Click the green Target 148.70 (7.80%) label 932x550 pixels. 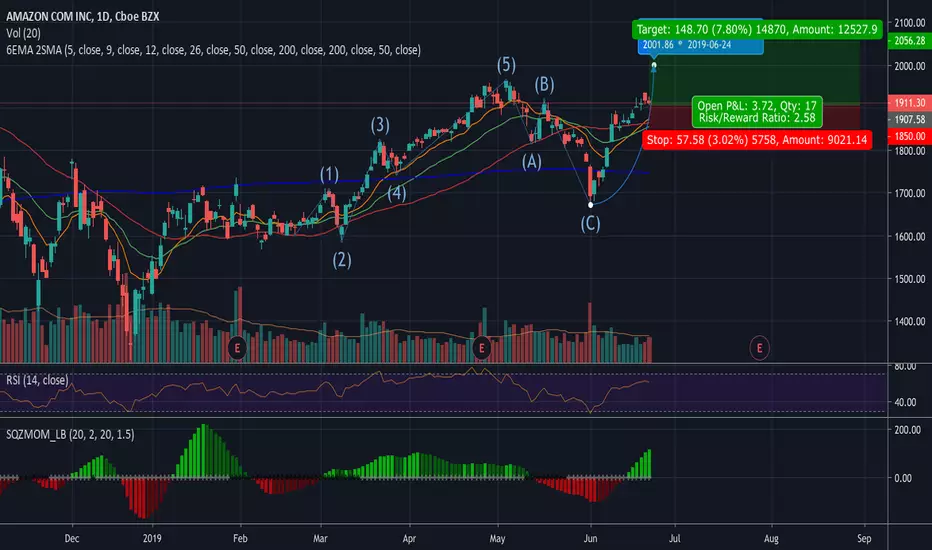757,29
